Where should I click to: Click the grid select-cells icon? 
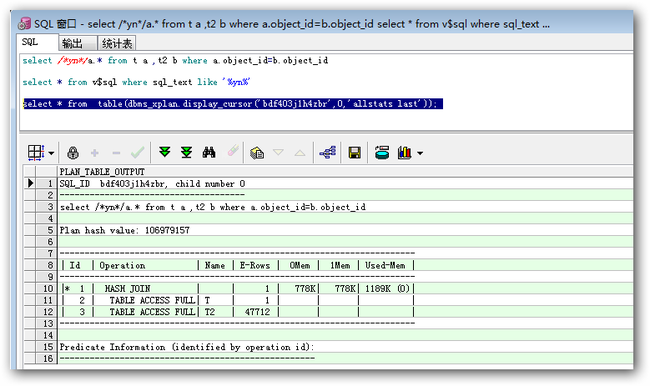click(x=36, y=153)
